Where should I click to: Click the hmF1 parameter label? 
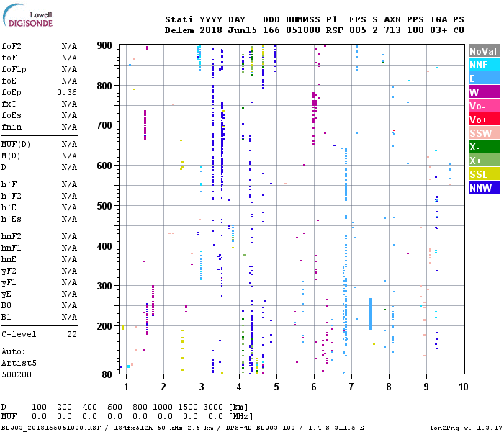12,248
